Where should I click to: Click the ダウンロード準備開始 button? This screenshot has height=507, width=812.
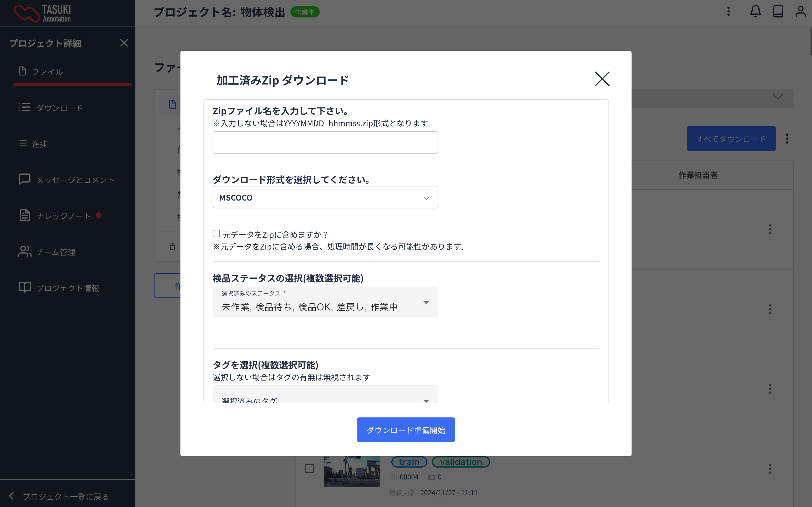click(406, 430)
